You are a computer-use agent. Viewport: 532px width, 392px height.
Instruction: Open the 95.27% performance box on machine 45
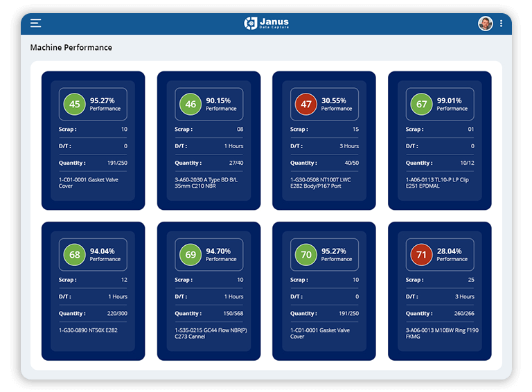point(94,104)
